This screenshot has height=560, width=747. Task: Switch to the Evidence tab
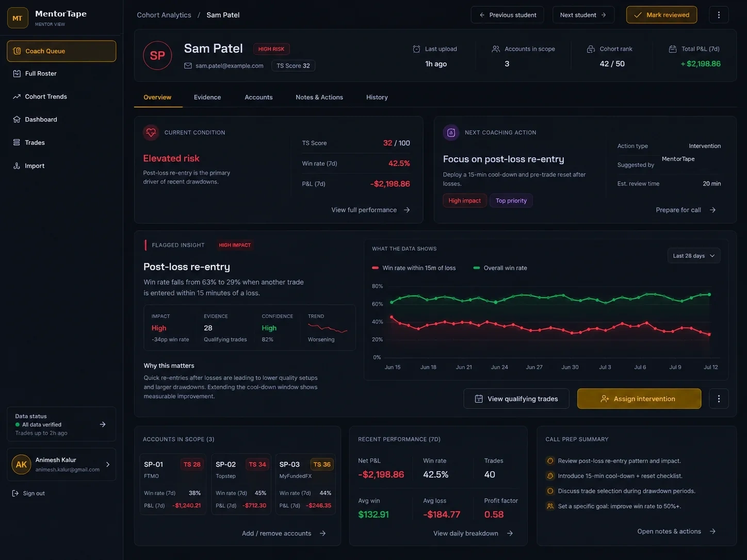point(207,97)
